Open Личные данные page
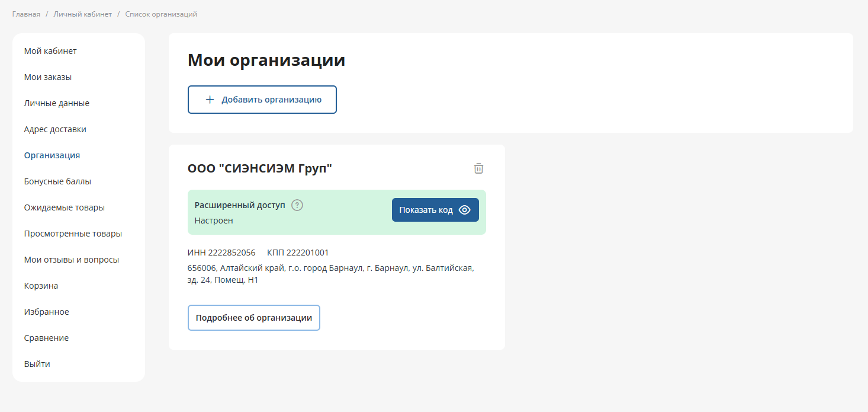 click(57, 103)
